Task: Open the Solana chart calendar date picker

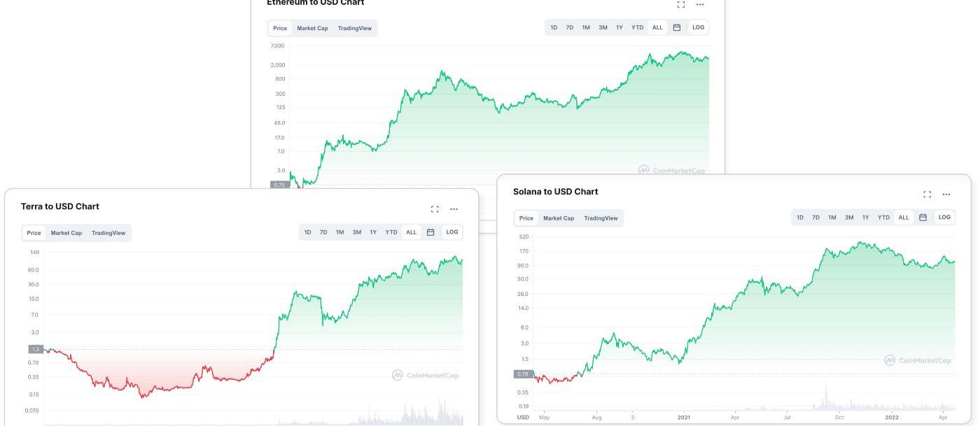Action: tap(923, 218)
